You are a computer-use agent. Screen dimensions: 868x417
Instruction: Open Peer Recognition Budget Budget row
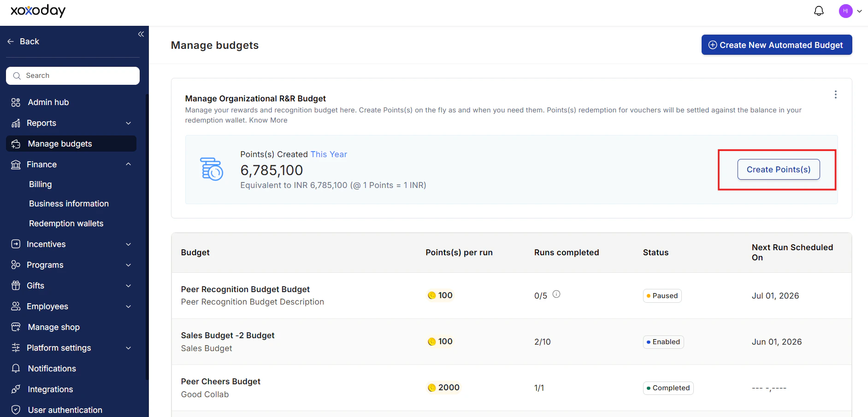pyautogui.click(x=512, y=296)
